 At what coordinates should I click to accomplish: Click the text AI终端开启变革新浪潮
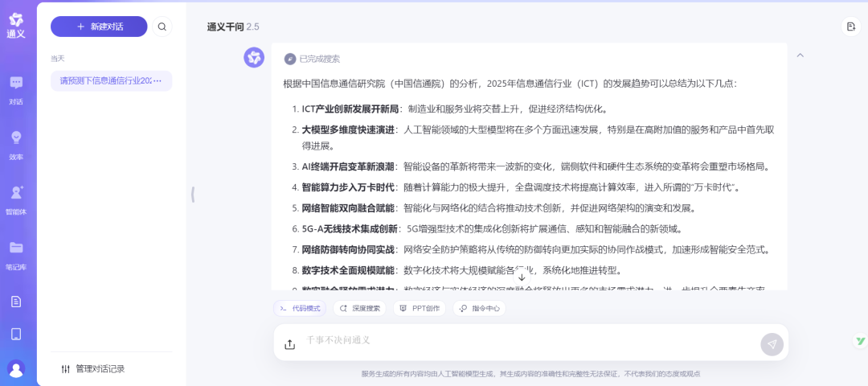pos(348,166)
